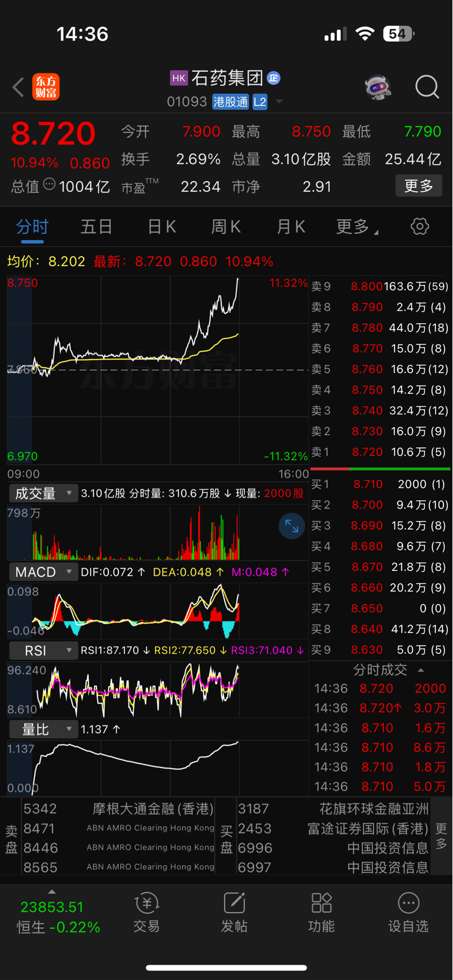Tap the L2 level badge
This screenshot has width=453, height=980.
[260, 102]
